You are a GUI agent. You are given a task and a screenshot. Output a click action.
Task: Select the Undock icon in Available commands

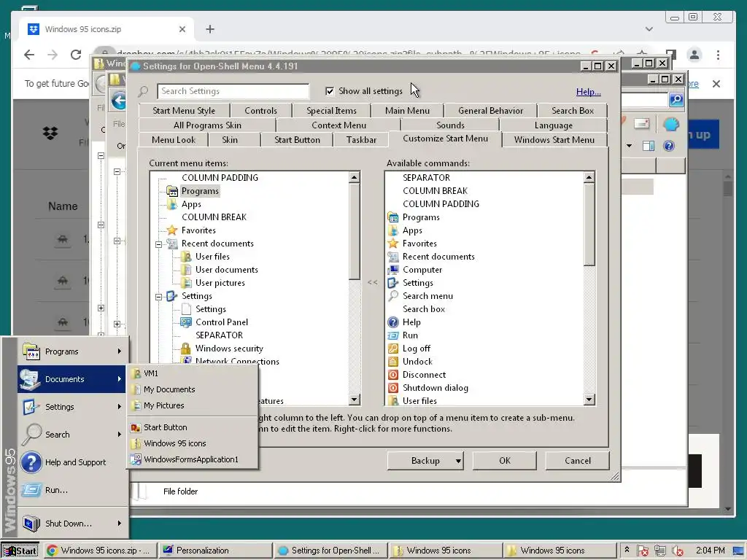[393, 362]
